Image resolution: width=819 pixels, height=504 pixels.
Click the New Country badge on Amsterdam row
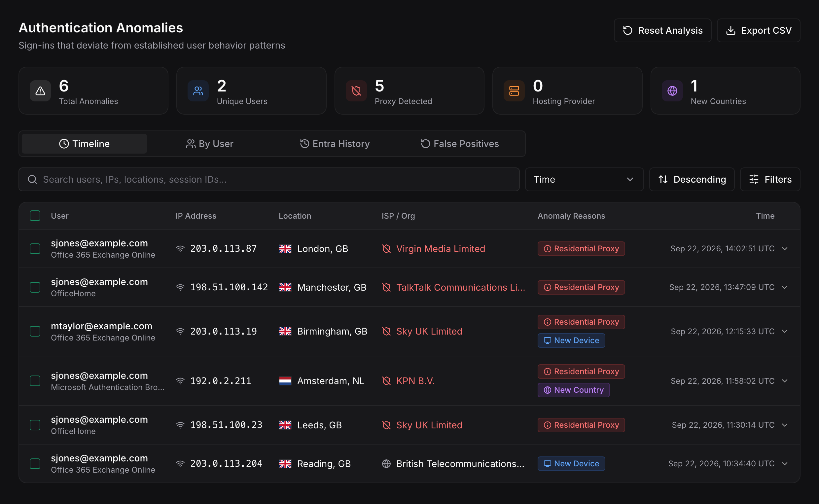pos(573,390)
